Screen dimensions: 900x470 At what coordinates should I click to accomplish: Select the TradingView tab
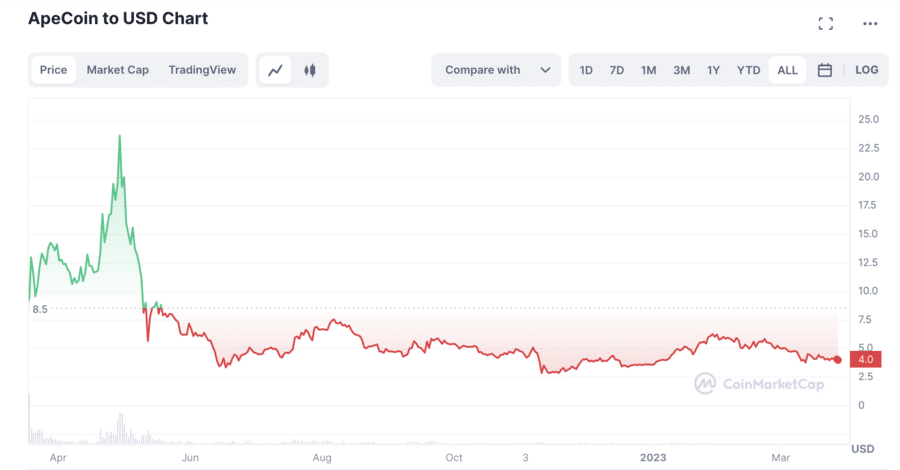pos(202,70)
